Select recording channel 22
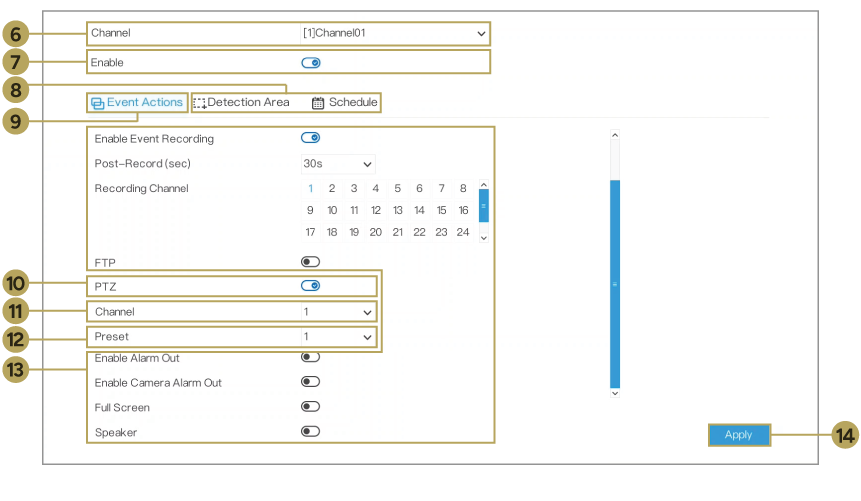 420,232
